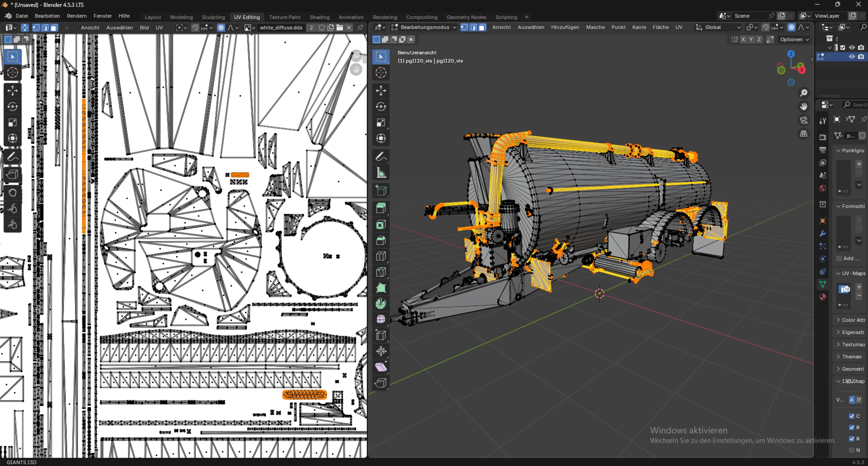
Task: Toggle X axis mirror in 3D viewport
Action: pyautogui.click(x=743, y=39)
